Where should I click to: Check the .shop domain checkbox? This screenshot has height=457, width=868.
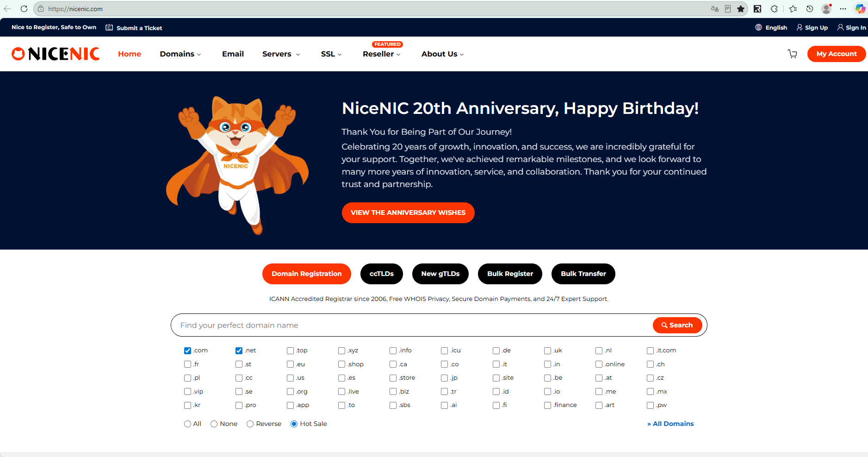pos(341,364)
